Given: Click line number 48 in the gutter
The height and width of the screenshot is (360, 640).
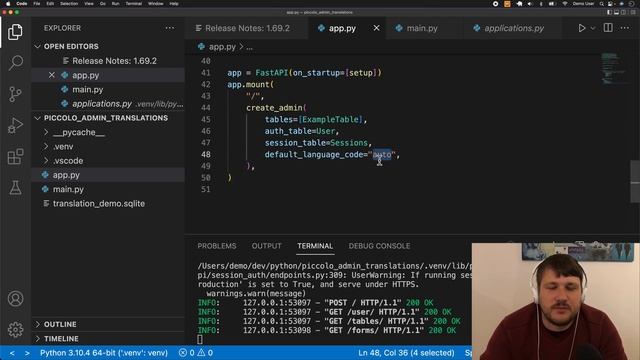Looking at the screenshot, I should [x=206, y=155].
